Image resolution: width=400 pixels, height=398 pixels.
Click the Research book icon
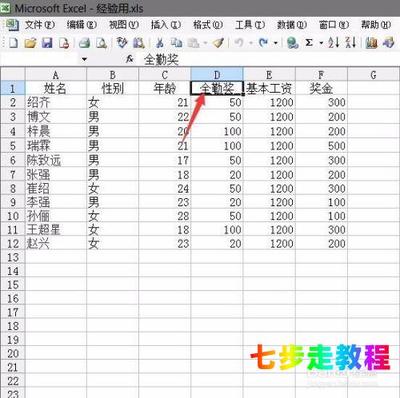[139, 43]
